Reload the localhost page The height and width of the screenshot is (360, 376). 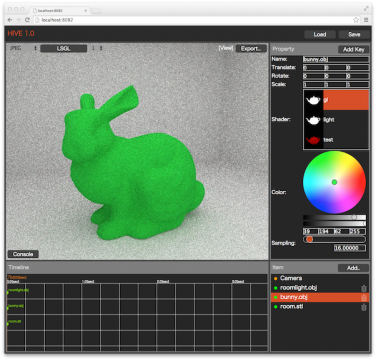coord(27,20)
